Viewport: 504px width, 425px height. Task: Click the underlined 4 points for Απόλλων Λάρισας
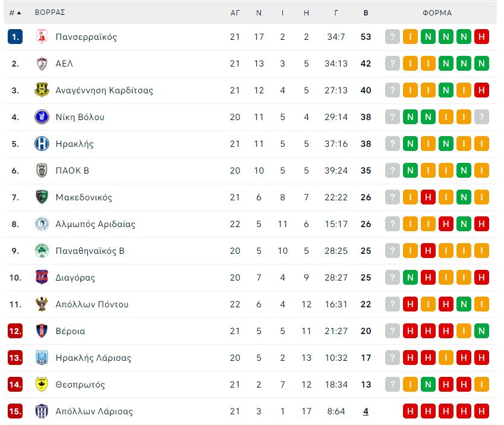[x=366, y=411]
